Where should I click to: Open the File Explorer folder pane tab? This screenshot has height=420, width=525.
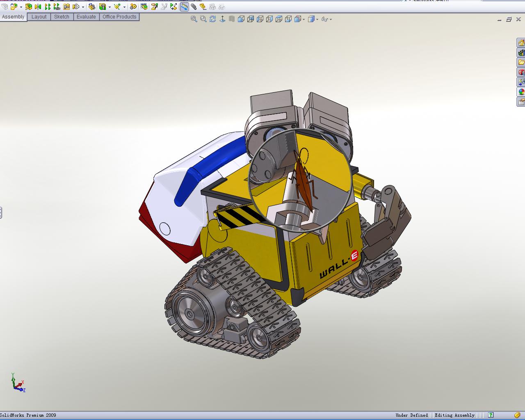pos(521,62)
